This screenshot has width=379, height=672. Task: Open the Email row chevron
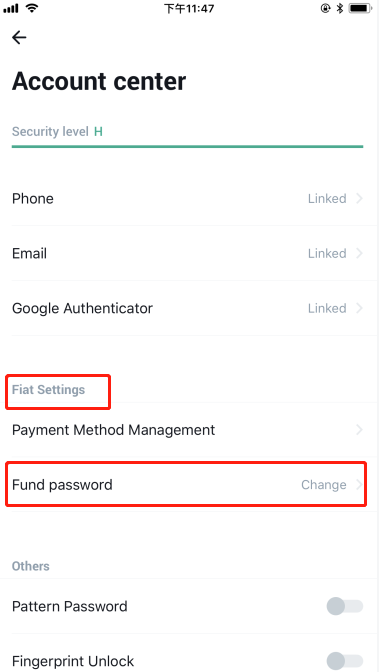tap(359, 253)
